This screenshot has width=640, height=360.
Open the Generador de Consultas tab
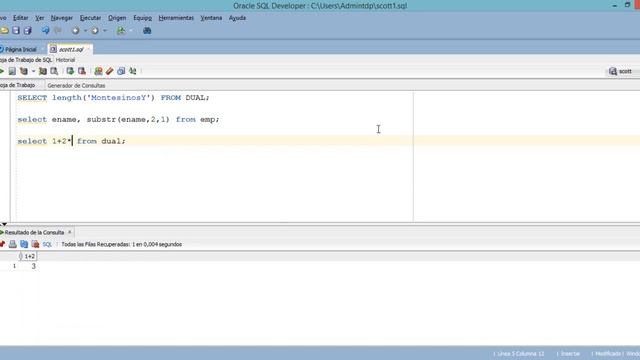[76, 85]
